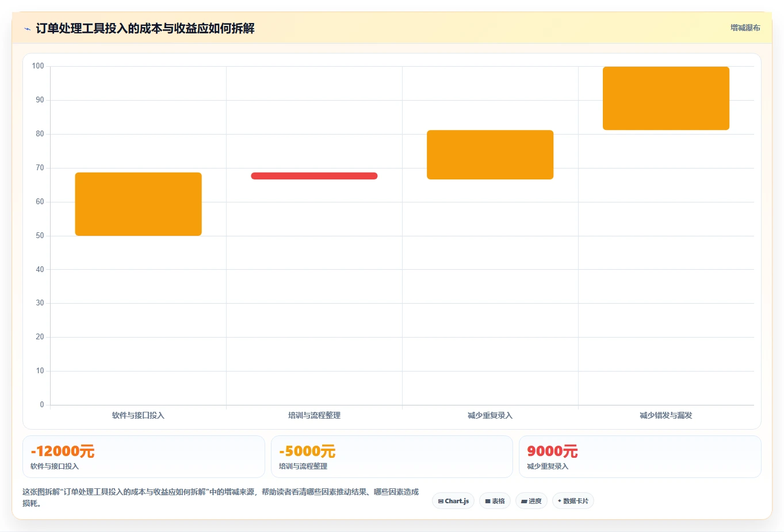Click the 增减瀑布 tag in the header
The image size is (784, 532).
point(745,28)
